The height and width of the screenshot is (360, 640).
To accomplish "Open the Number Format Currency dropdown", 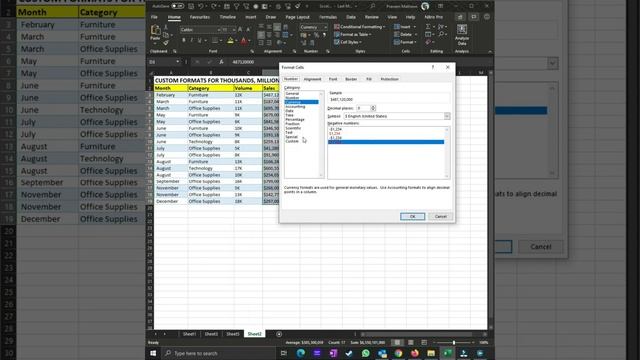I will tap(325, 27).
